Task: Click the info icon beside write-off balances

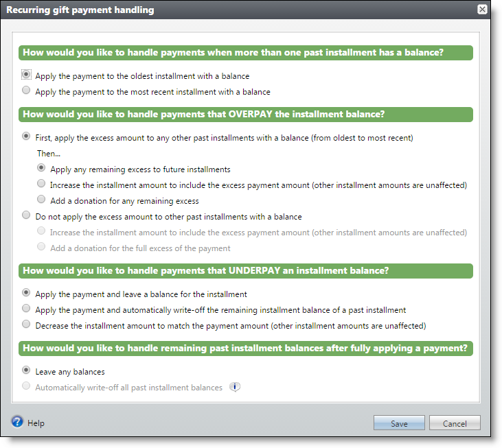Action: click(x=235, y=387)
